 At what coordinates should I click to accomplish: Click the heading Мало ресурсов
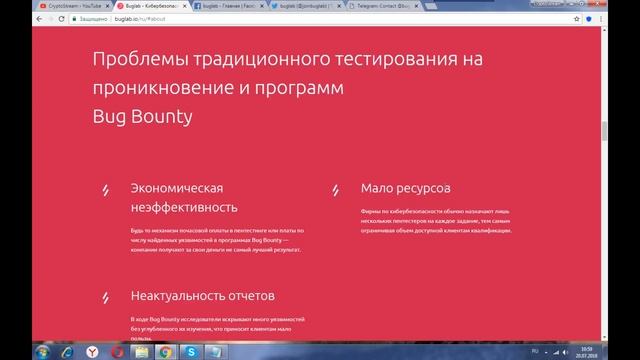406,188
